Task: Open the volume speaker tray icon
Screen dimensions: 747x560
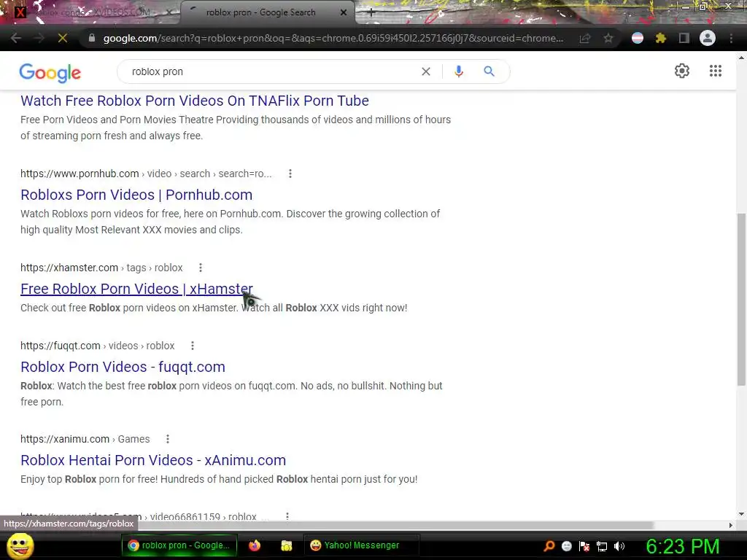Action: coord(619,546)
